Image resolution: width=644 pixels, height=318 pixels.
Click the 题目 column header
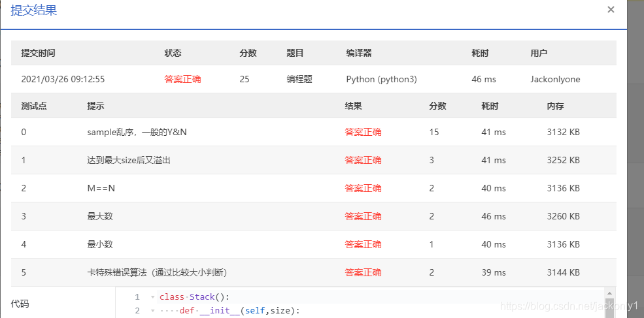(295, 53)
